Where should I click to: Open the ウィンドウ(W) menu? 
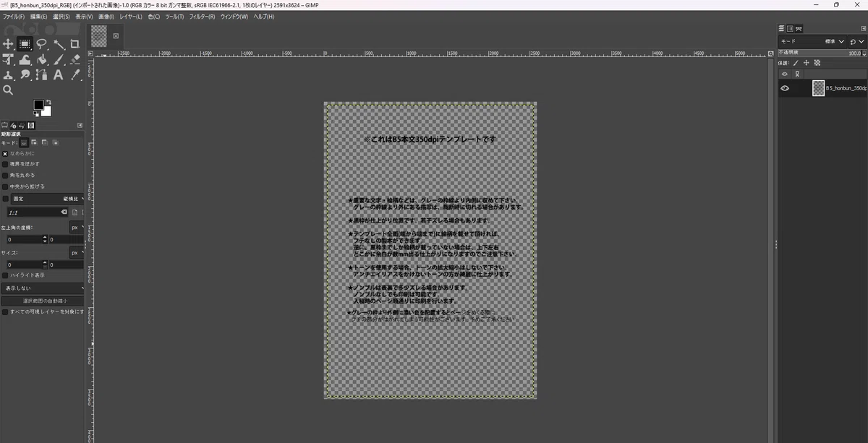234,16
